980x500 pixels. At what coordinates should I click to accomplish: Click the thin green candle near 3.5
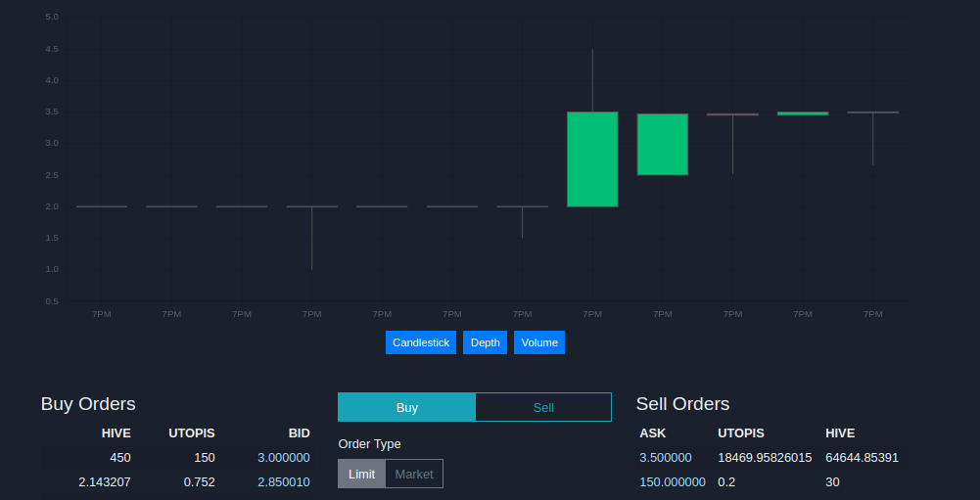803,114
